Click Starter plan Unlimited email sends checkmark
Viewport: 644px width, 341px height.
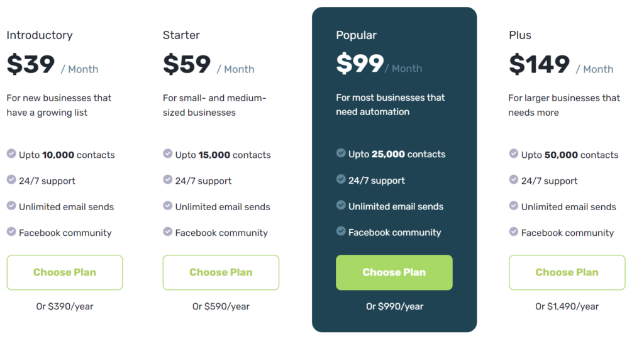[x=167, y=206]
